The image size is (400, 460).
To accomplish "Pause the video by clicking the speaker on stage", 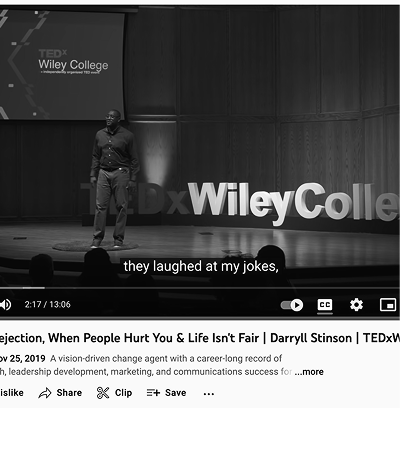I will pyautogui.click(x=113, y=179).
